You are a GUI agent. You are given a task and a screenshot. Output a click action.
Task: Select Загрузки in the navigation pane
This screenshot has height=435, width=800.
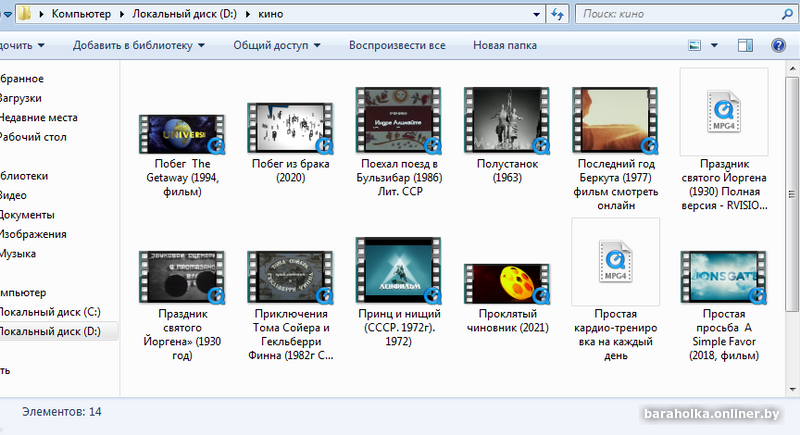[21, 98]
